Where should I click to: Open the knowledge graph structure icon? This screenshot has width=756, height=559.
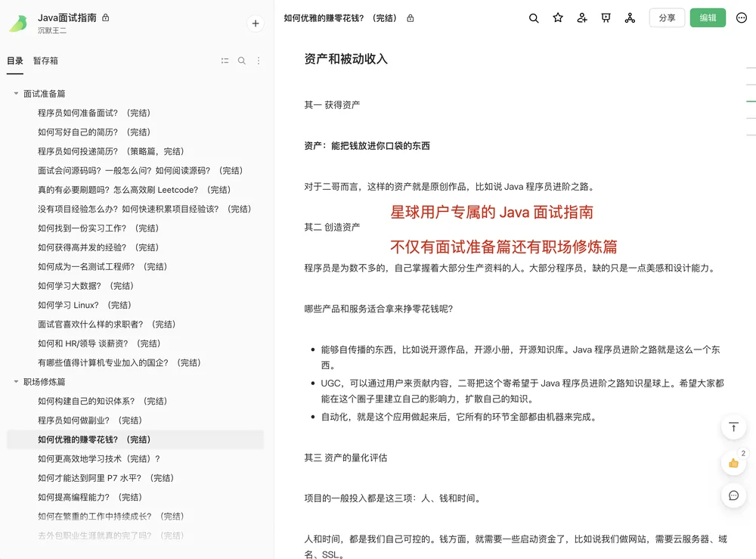(x=630, y=18)
